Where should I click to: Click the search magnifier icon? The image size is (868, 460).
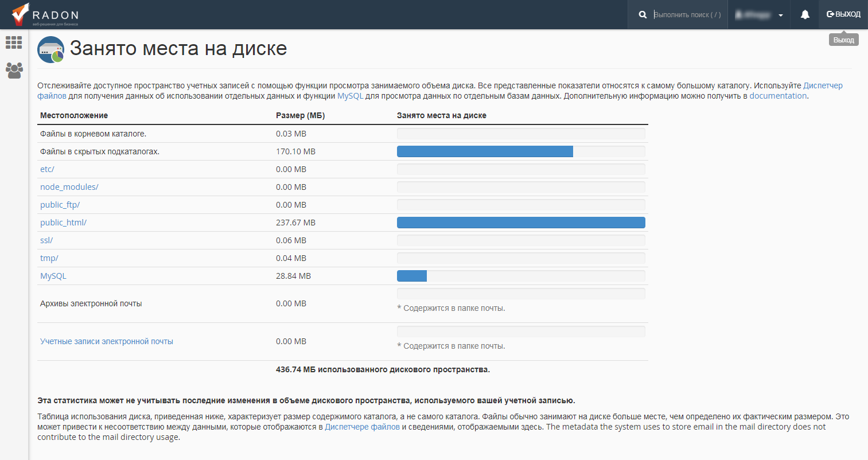(x=643, y=14)
